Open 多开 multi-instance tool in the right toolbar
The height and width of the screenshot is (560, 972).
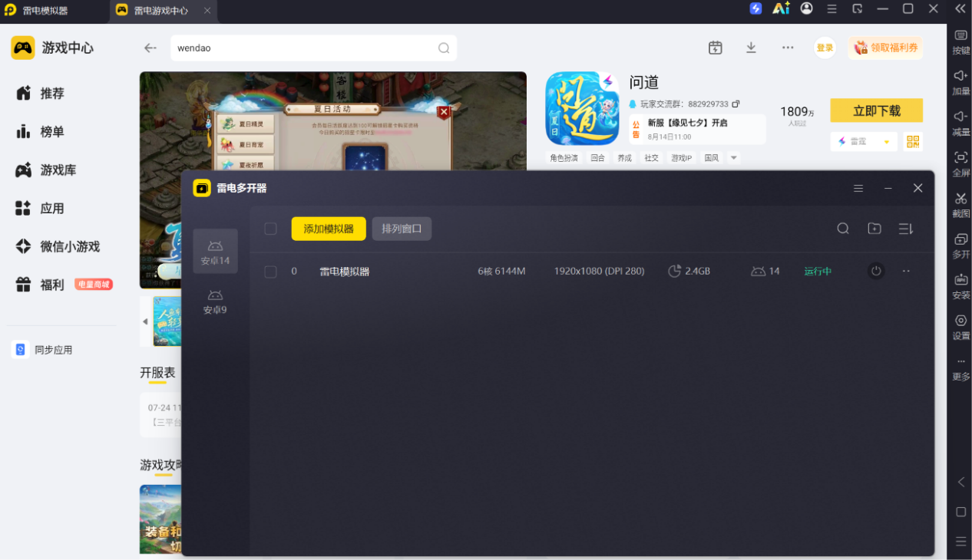pyautogui.click(x=960, y=245)
